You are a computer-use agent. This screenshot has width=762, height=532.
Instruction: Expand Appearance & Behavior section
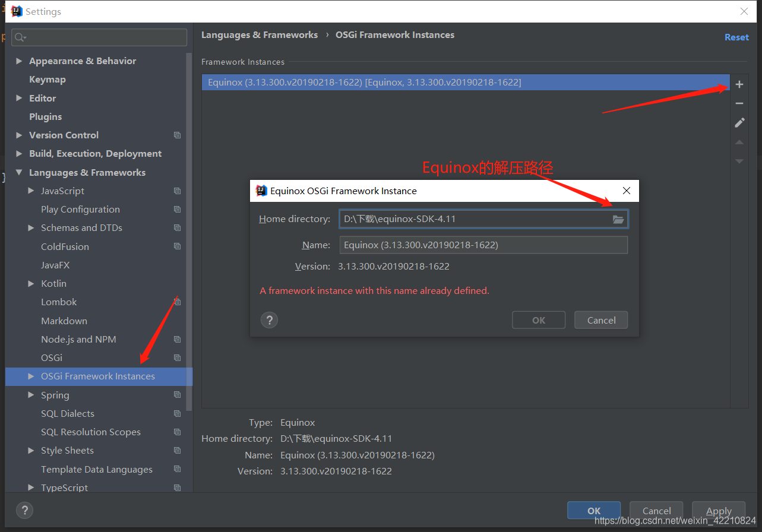click(x=19, y=61)
